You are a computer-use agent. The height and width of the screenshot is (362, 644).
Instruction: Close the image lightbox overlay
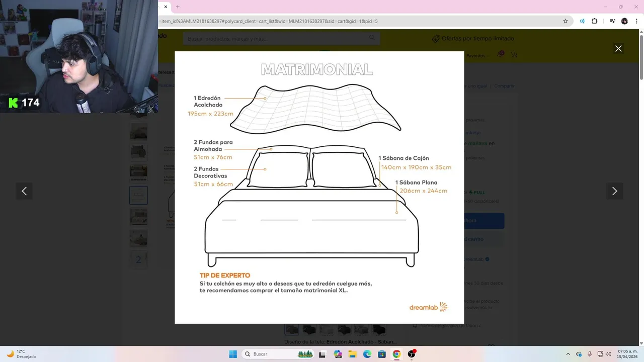(618, 49)
